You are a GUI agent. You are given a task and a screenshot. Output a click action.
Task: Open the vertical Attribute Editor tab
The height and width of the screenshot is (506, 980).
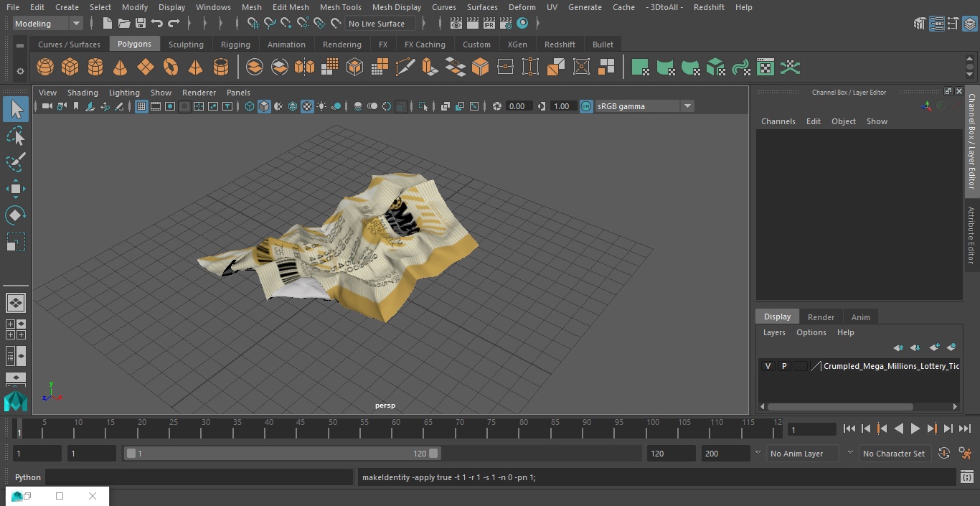972,235
